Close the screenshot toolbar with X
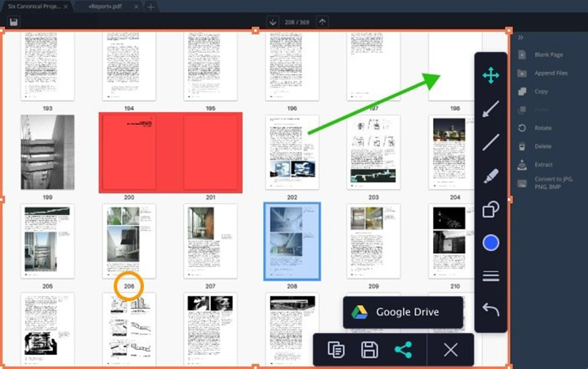 click(x=451, y=350)
